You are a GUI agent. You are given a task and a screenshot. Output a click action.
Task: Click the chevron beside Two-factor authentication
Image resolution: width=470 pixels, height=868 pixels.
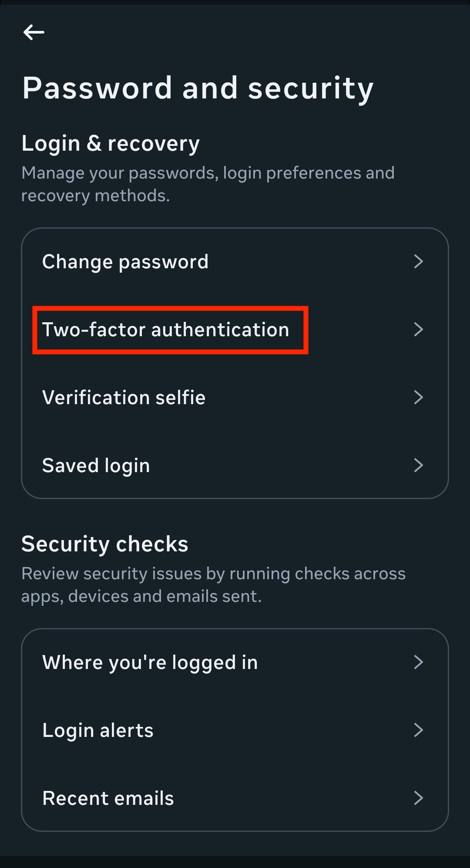(419, 330)
